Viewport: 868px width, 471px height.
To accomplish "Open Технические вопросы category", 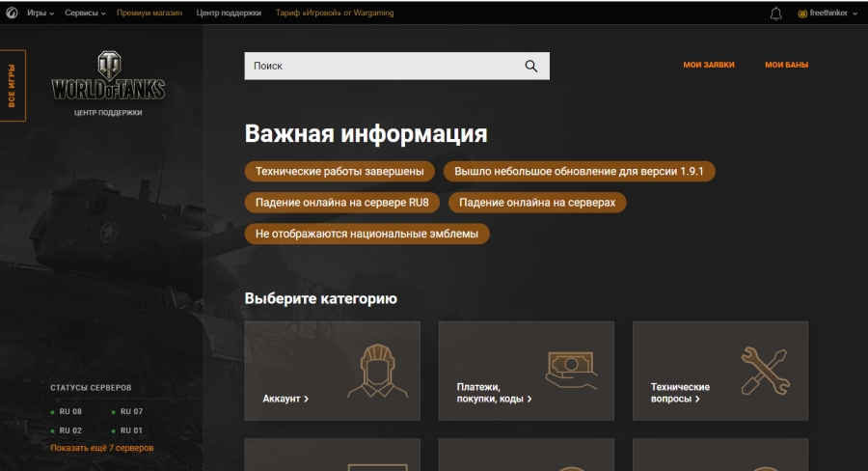I will tap(720, 371).
